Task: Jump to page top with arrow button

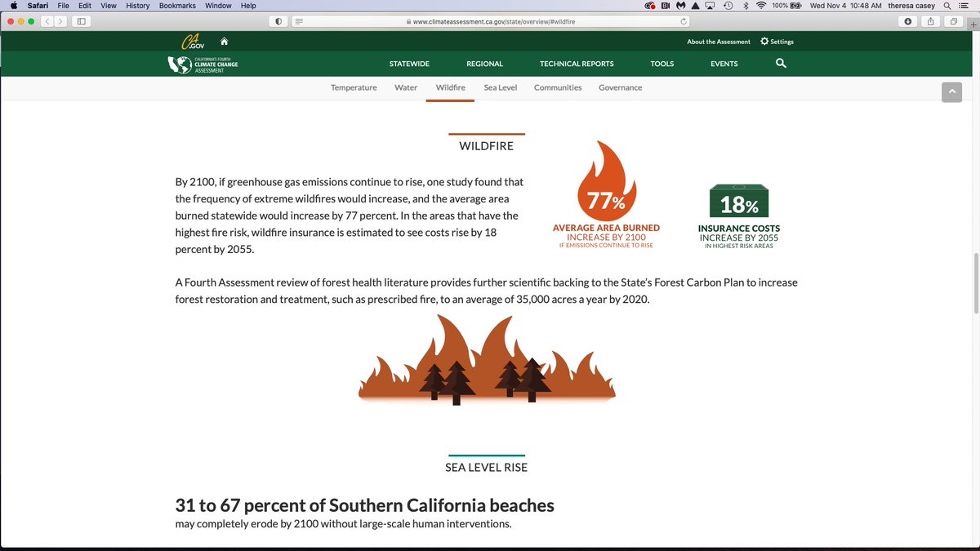Action: (x=951, y=92)
